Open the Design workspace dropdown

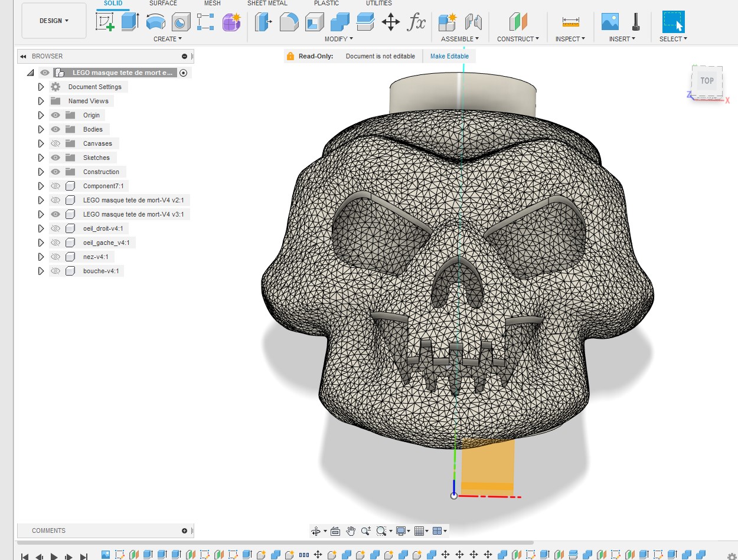pyautogui.click(x=54, y=21)
